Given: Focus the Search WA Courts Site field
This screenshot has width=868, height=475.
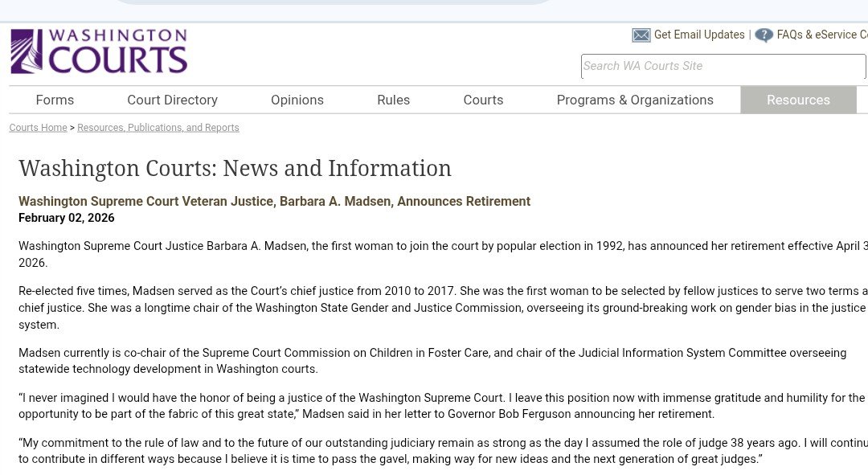Looking at the screenshot, I should click(723, 67).
